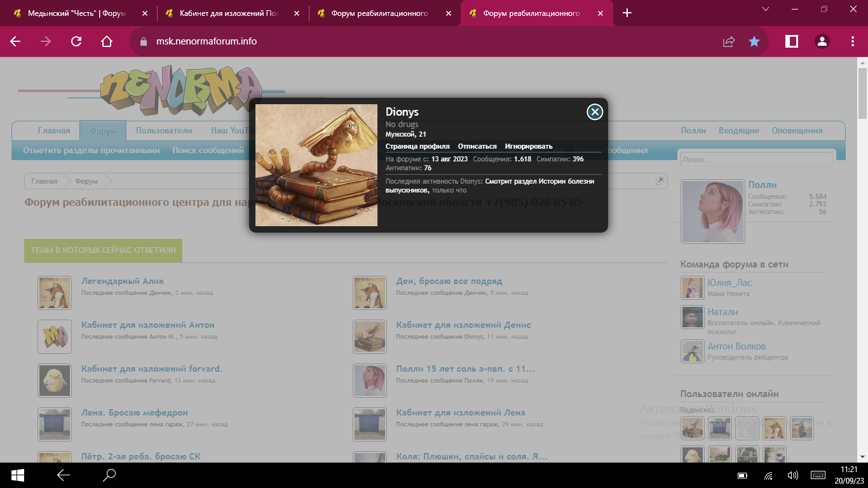This screenshot has height=488, width=868.
Task: Open the Windows Start menu
Action: 18,475
